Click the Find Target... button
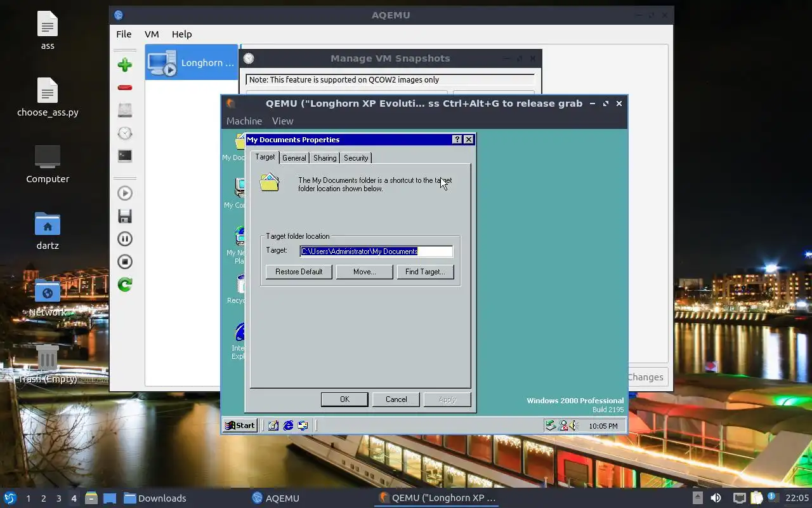 [425, 272]
